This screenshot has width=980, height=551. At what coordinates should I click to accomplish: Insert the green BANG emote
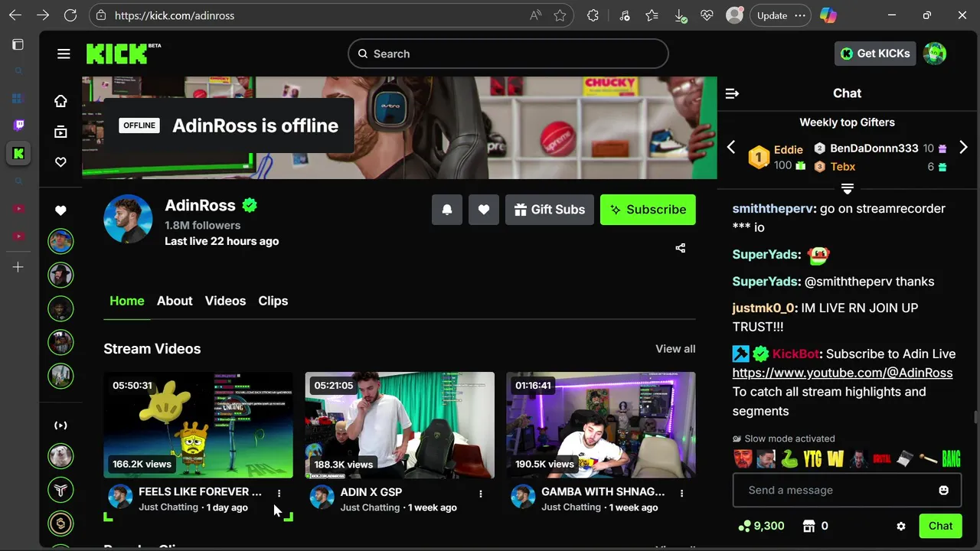pyautogui.click(x=951, y=459)
